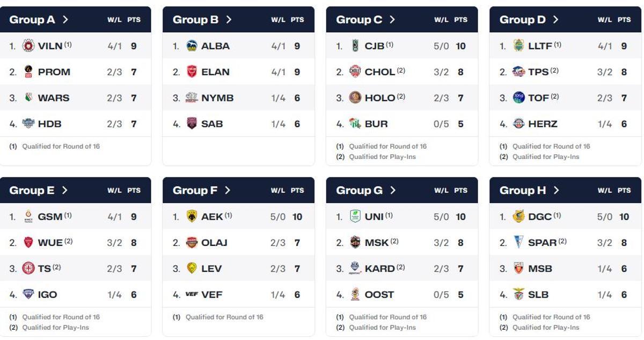644x340 pixels.
Task: Select the OOST team logo in Group G
Action: (x=355, y=294)
